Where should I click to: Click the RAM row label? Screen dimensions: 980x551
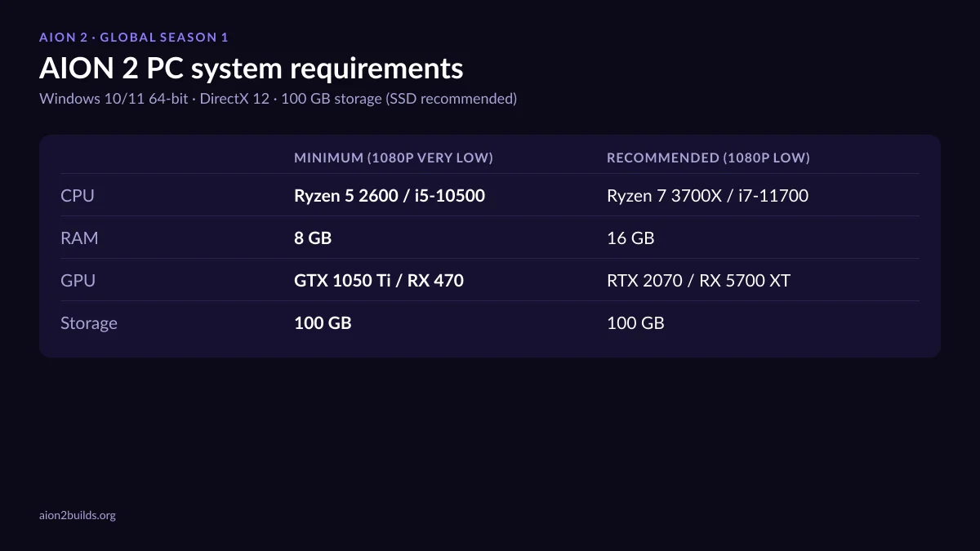click(79, 238)
